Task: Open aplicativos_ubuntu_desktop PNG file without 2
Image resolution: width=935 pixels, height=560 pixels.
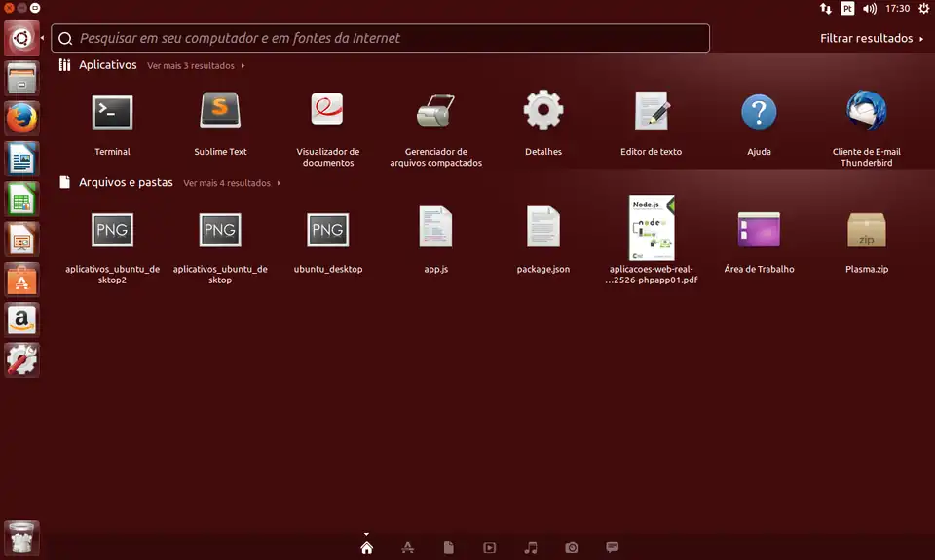Action: [220, 230]
